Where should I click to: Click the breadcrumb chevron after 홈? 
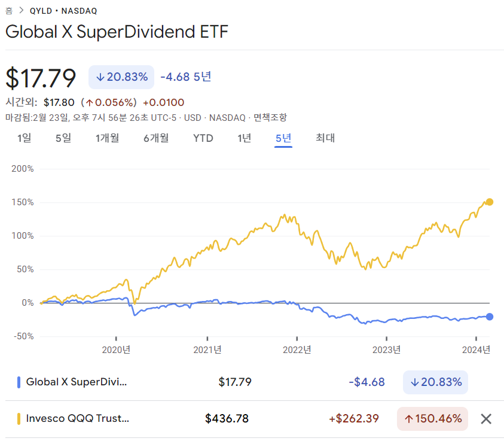21,11
